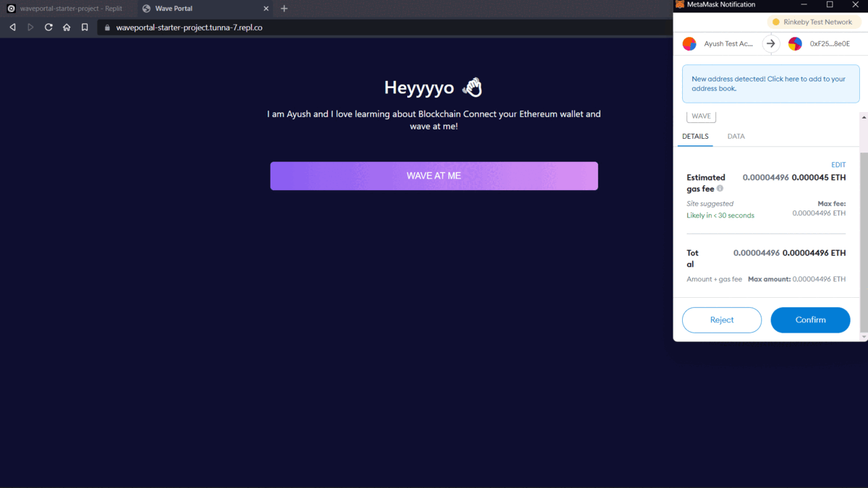Switch to the DATA tab
Screen dimensions: 868x488
736,136
